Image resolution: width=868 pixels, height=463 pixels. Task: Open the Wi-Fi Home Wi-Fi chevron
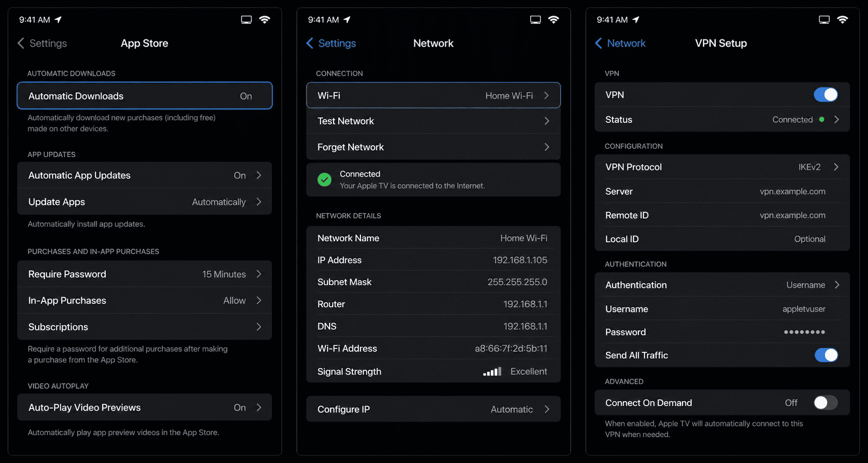(x=546, y=96)
